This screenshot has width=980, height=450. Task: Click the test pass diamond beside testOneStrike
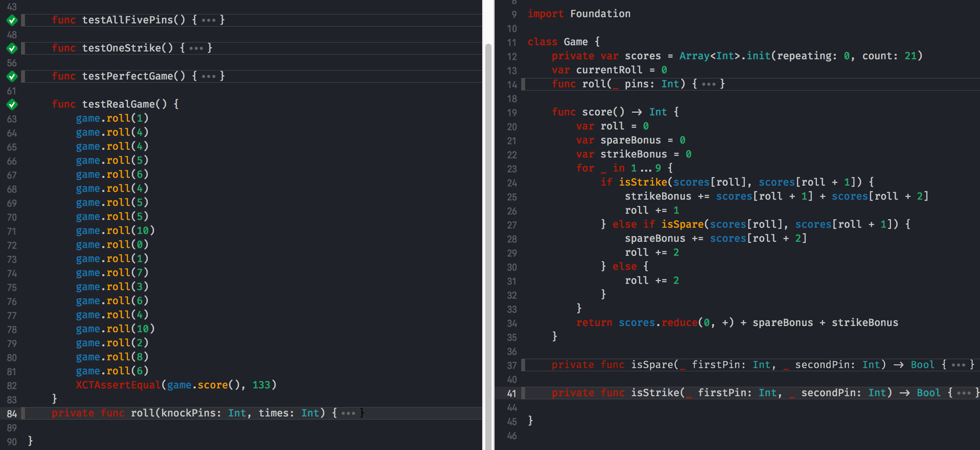[12, 48]
